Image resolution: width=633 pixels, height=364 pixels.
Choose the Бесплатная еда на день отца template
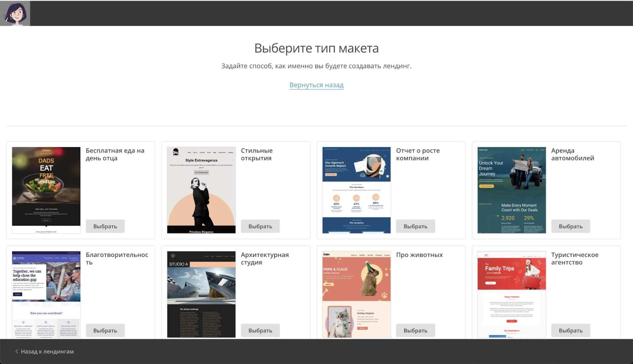105,226
